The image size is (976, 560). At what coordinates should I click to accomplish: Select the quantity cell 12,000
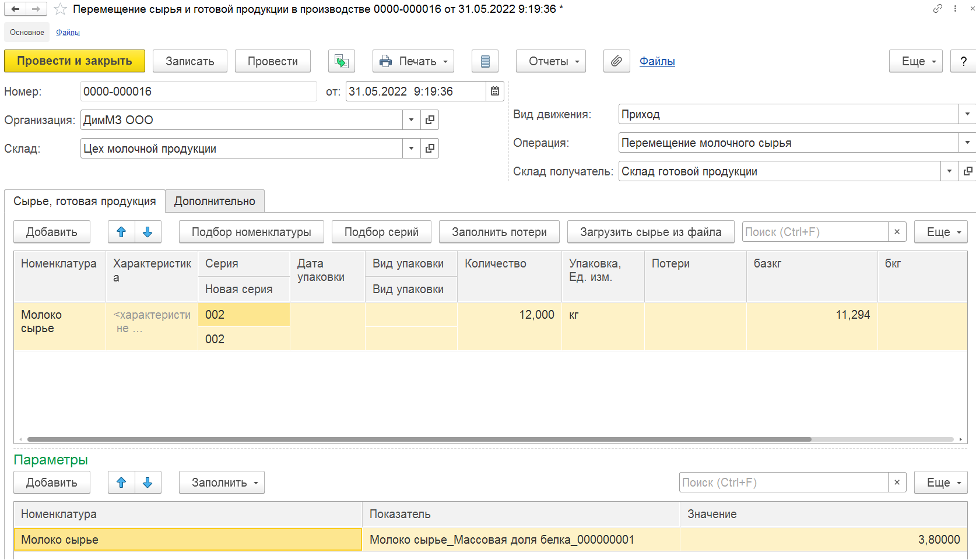coord(510,326)
